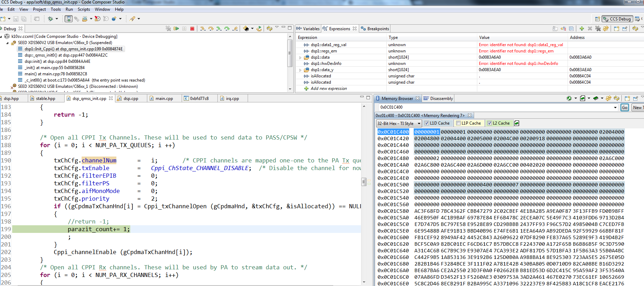Open the 32-Bit Hex - TI Style dropdown
This screenshot has width=644, height=286.
click(399, 123)
